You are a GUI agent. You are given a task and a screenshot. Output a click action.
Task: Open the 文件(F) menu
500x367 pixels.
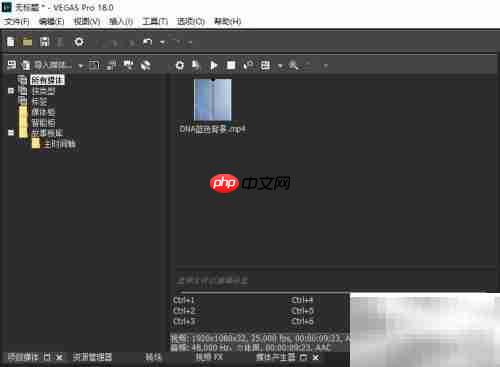[x=17, y=22]
